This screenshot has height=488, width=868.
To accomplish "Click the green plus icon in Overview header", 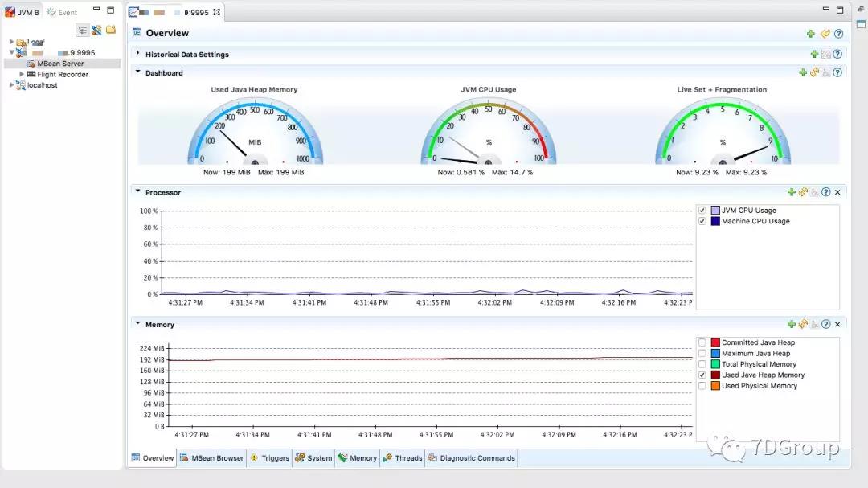I will [810, 34].
